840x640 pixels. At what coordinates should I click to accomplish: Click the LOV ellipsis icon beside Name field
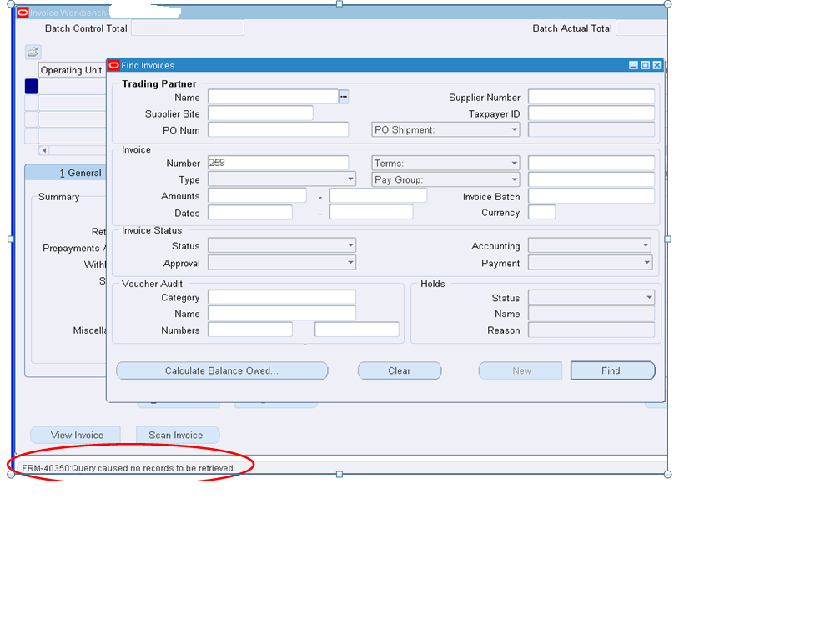click(x=343, y=97)
